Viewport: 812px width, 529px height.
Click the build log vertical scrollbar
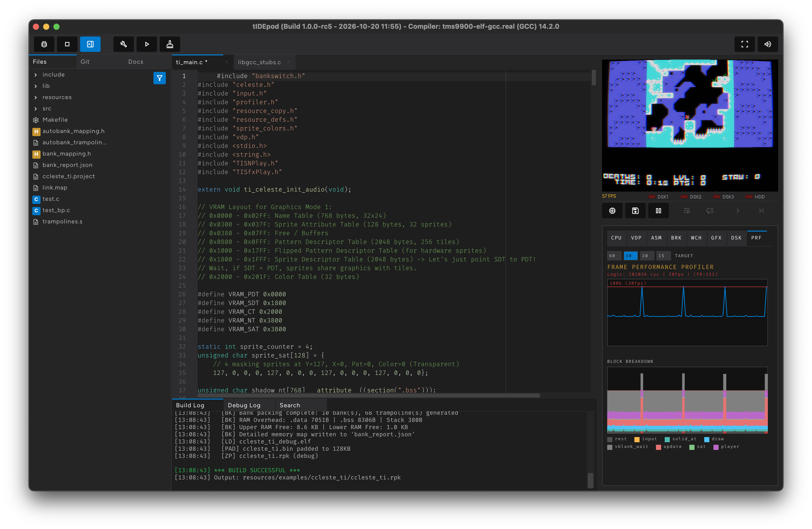(591, 480)
